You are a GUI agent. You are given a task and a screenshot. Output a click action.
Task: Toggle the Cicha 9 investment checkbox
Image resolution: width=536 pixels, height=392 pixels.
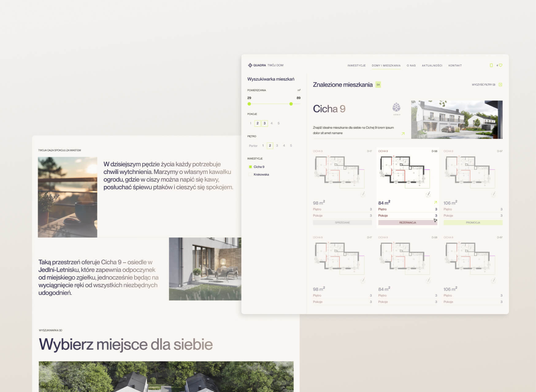coord(251,167)
